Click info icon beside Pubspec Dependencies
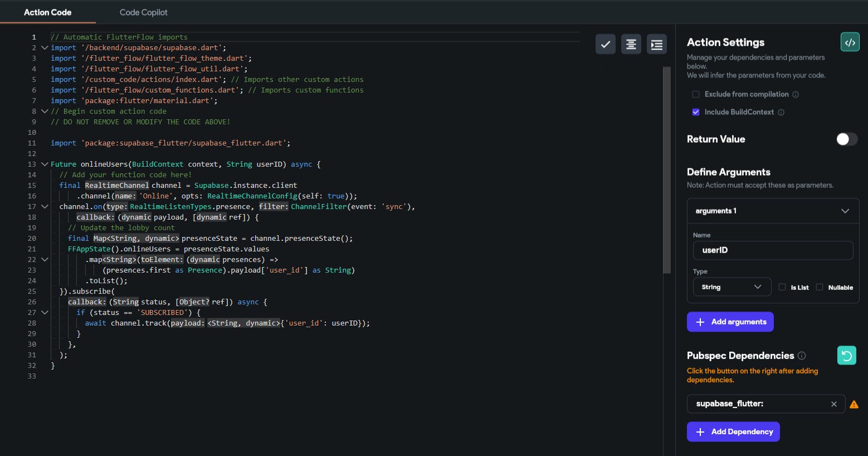Viewport: 868px width, 456px height. (x=802, y=356)
